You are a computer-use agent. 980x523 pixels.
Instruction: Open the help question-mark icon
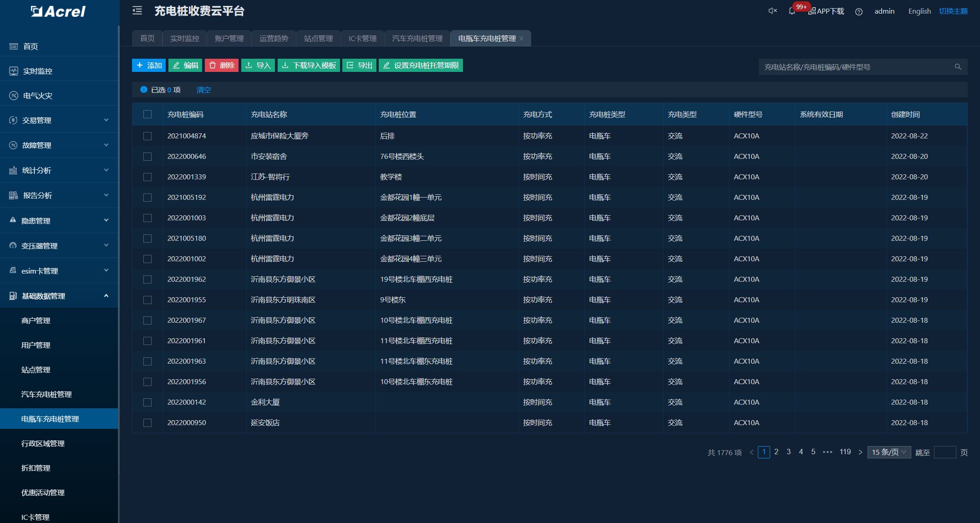coord(859,12)
